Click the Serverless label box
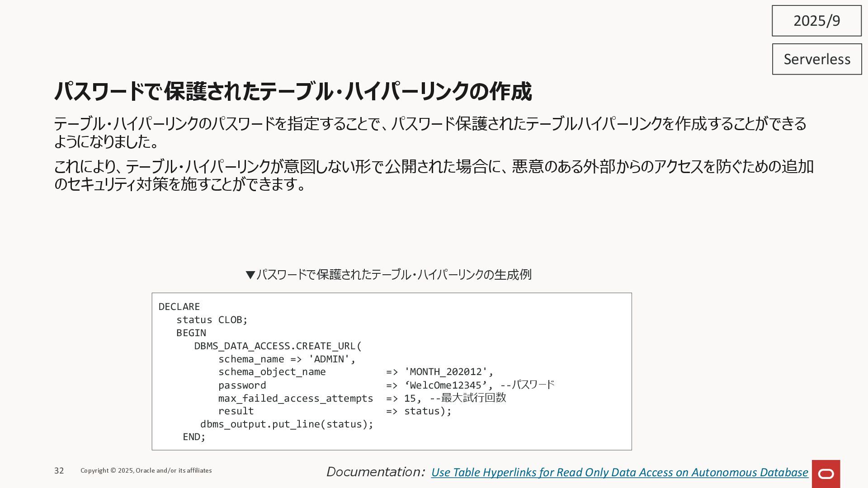868x488 pixels. coord(816,59)
